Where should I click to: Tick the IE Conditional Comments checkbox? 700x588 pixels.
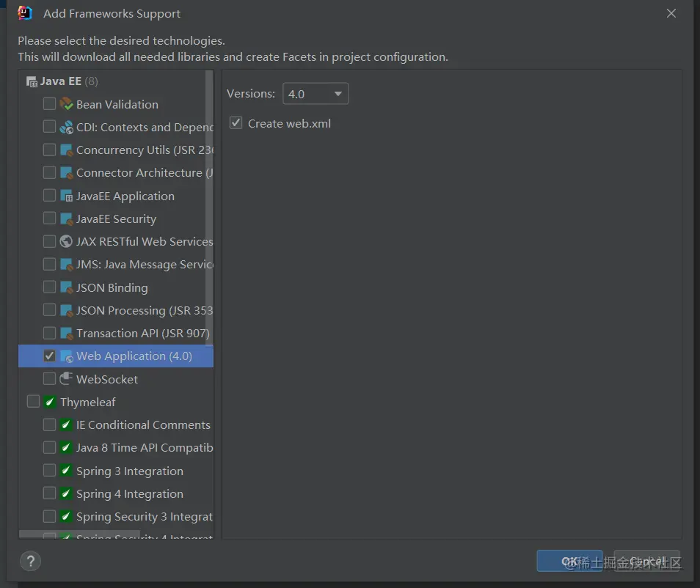[x=49, y=425]
